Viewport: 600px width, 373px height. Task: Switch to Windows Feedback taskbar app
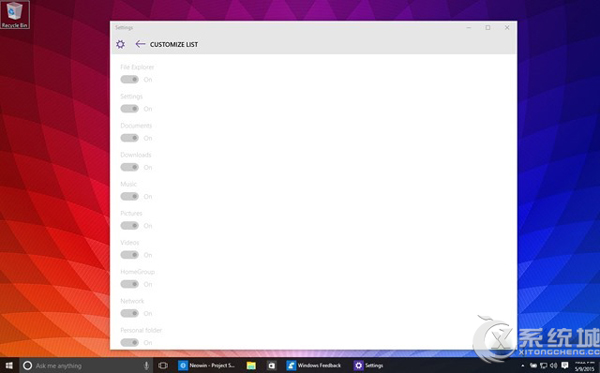(x=315, y=365)
